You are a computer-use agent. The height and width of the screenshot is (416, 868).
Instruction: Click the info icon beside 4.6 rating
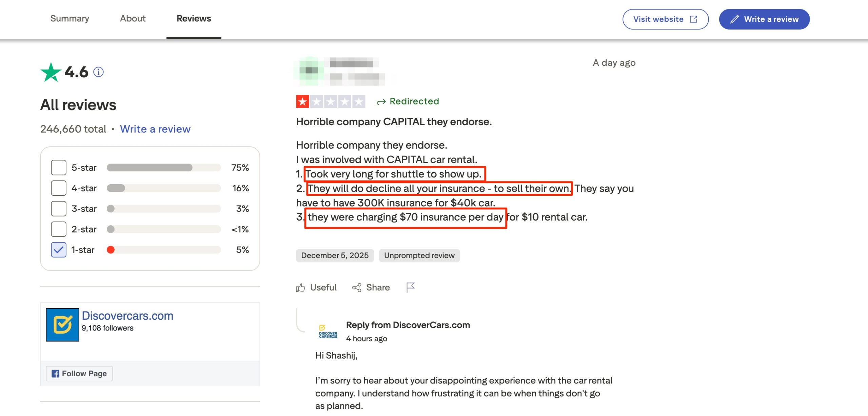(x=98, y=72)
